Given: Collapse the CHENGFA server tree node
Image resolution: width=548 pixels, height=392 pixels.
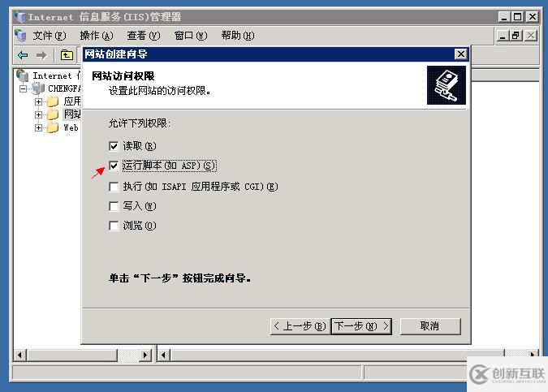Looking at the screenshot, I should tap(23, 88).
